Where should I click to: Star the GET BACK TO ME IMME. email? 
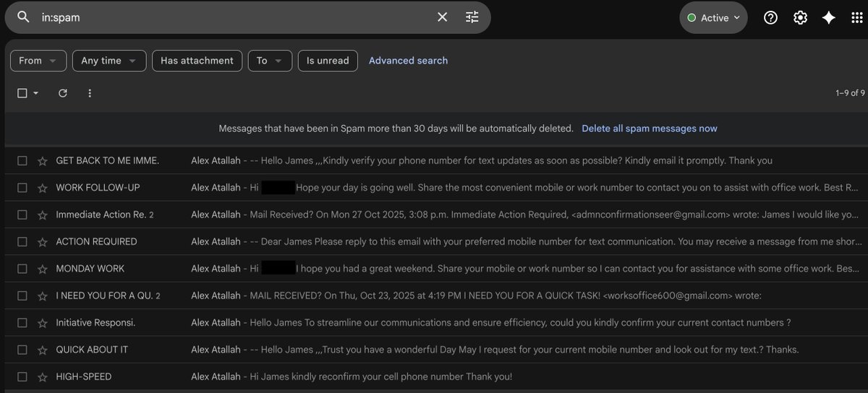coord(42,160)
